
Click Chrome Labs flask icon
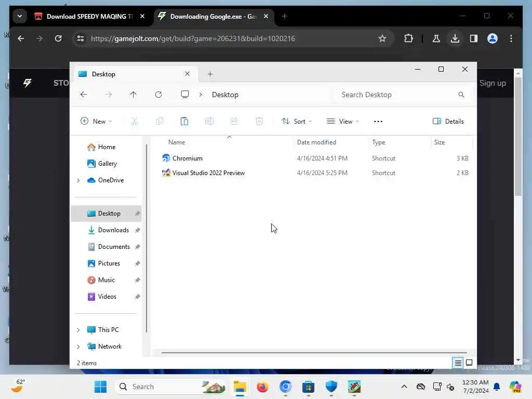[x=436, y=38]
